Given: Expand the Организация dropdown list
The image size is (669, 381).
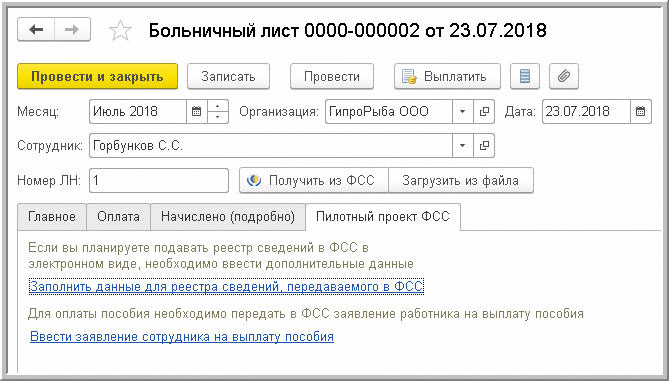Looking at the screenshot, I should [x=463, y=111].
